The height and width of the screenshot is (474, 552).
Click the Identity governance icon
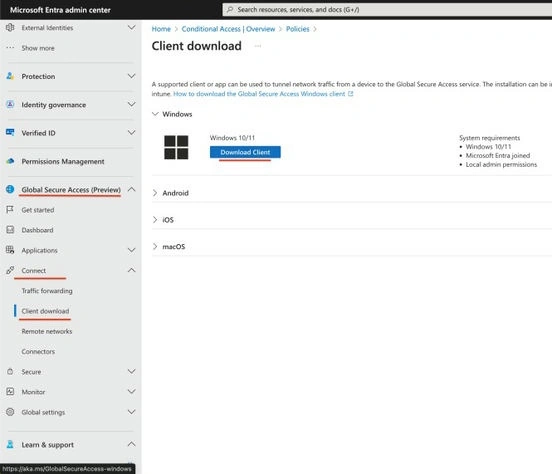[x=10, y=104]
